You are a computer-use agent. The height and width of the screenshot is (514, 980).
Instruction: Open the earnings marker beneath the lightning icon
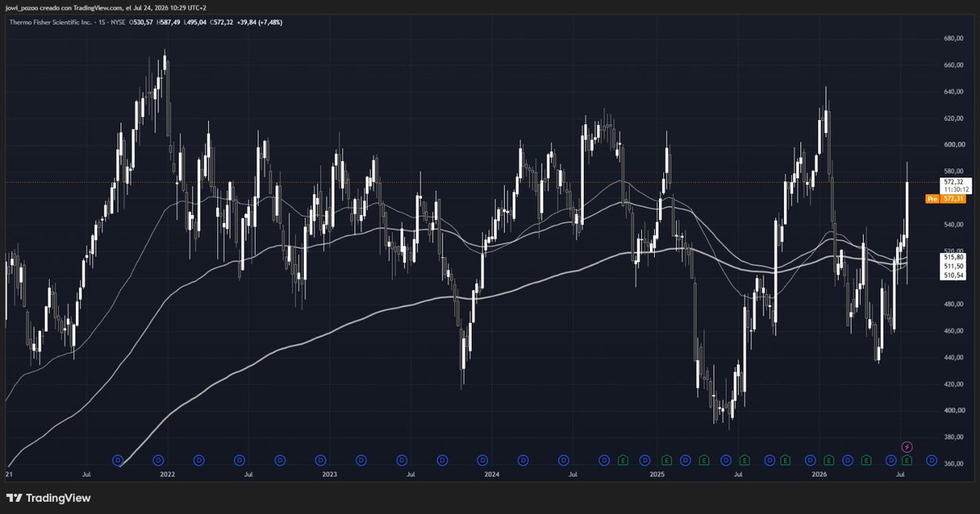[907, 462]
